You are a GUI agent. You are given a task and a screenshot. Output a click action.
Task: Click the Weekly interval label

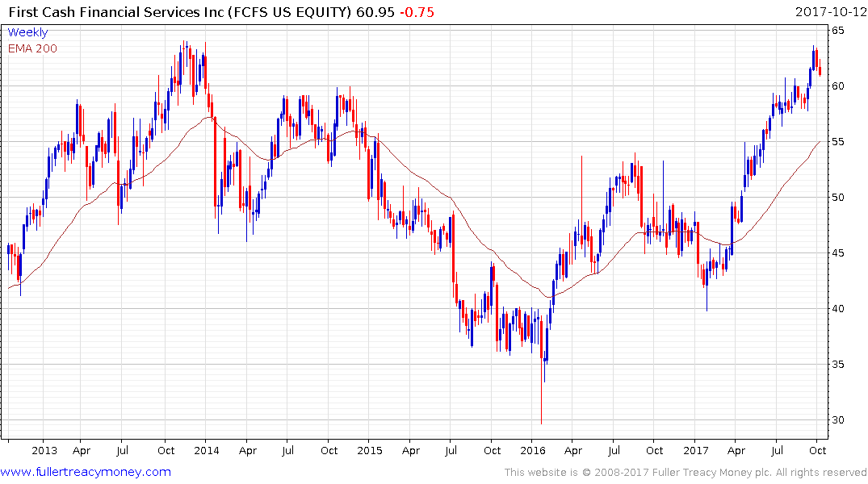pyautogui.click(x=27, y=32)
